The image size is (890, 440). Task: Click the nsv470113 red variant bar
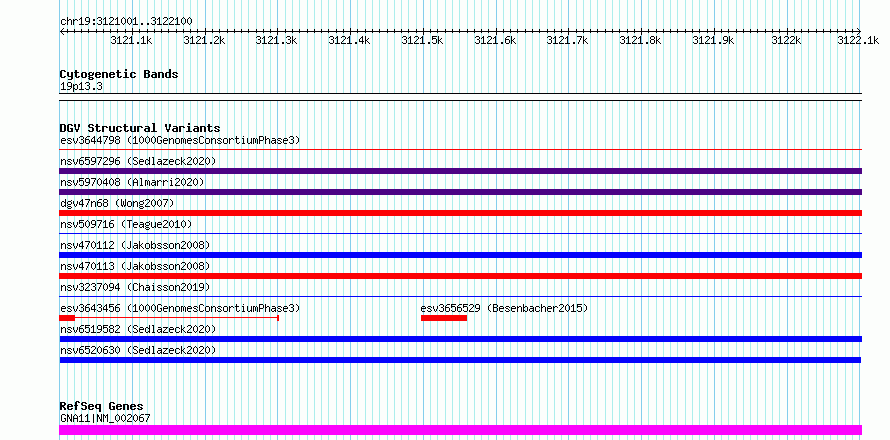tap(460, 276)
